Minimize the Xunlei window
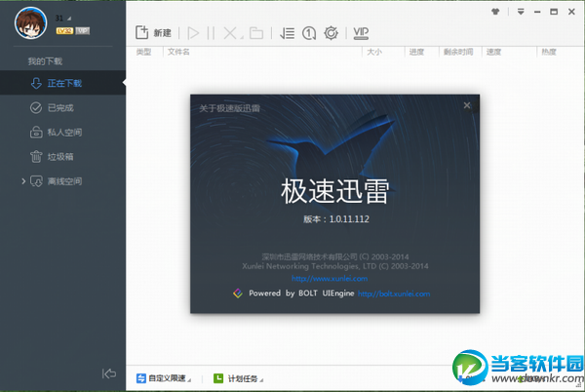 click(537, 12)
